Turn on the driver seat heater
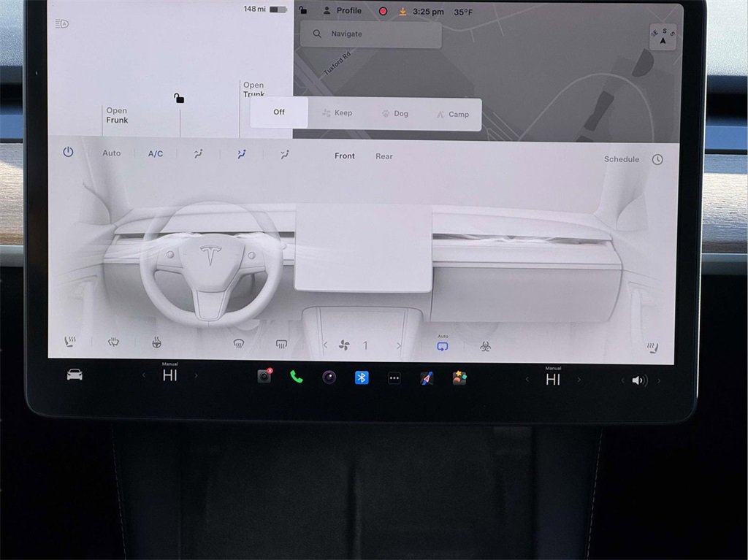Image resolution: width=748 pixels, height=560 pixels. click(70, 342)
